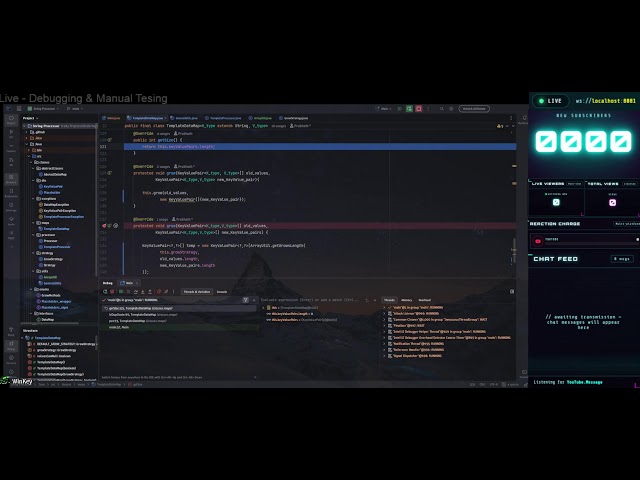Select getSize frame in the call stack
Screen dimensions: 640x480
tap(179, 309)
